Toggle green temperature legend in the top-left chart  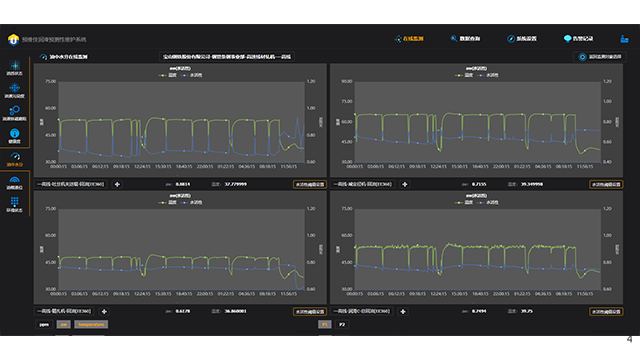(167, 75)
